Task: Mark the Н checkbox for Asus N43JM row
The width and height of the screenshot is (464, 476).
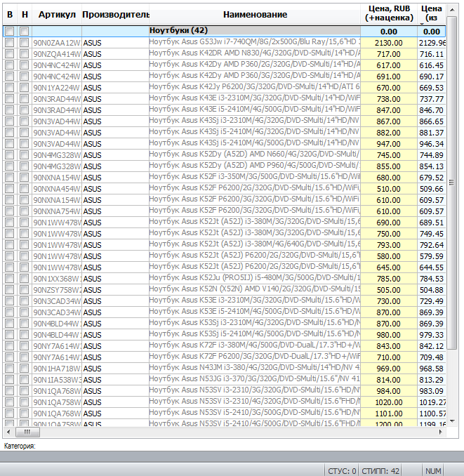Action: click(x=25, y=368)
